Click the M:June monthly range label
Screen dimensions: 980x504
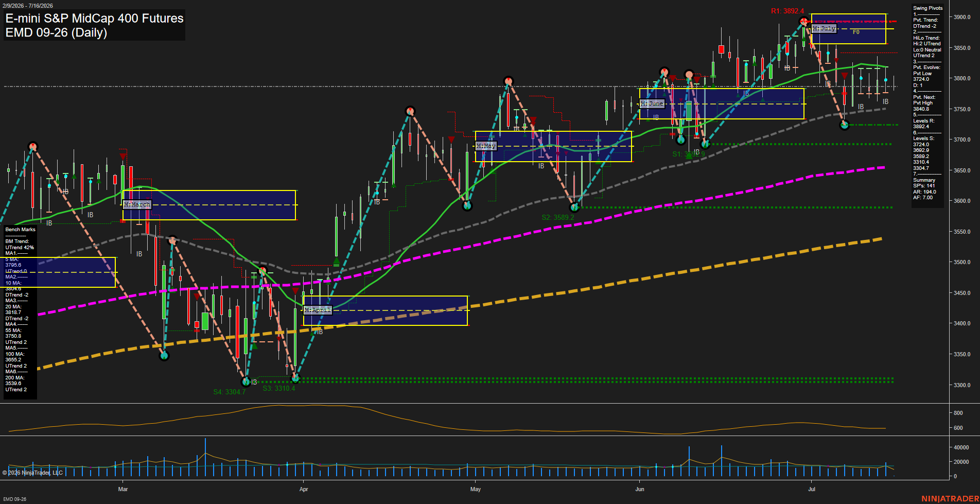point(652,103)
